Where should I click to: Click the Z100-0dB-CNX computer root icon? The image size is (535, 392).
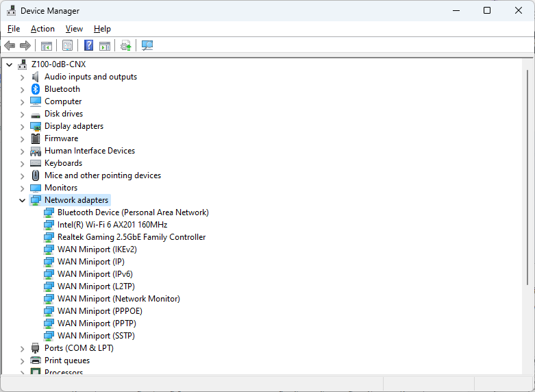coord(23,64)
